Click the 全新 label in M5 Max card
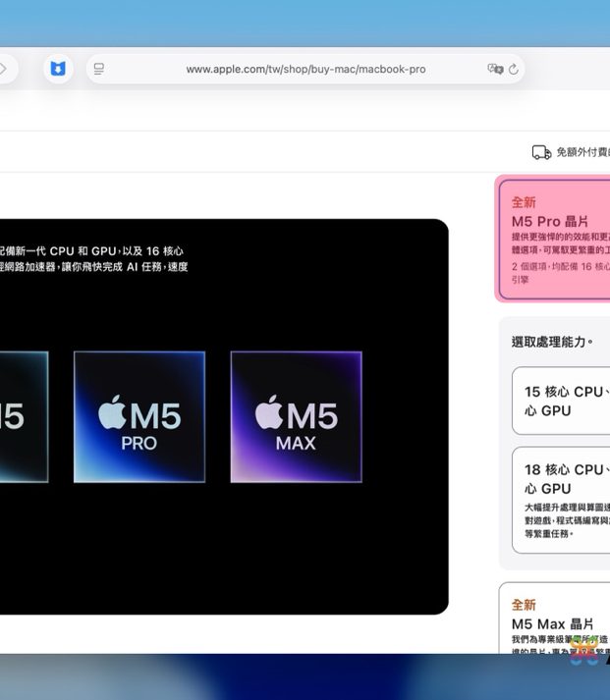 pyautogui.click(x=524, y=605)
